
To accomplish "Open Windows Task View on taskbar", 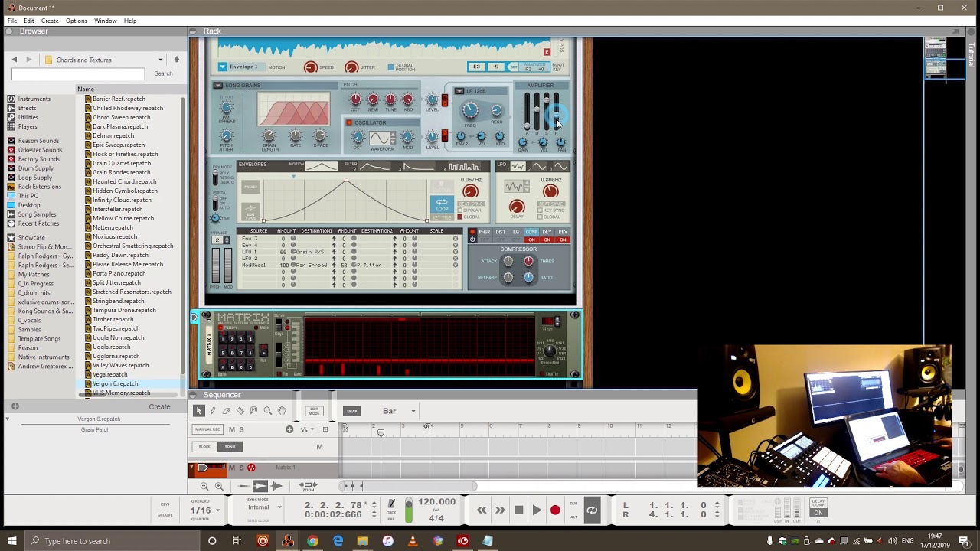I will click(237, 541).
